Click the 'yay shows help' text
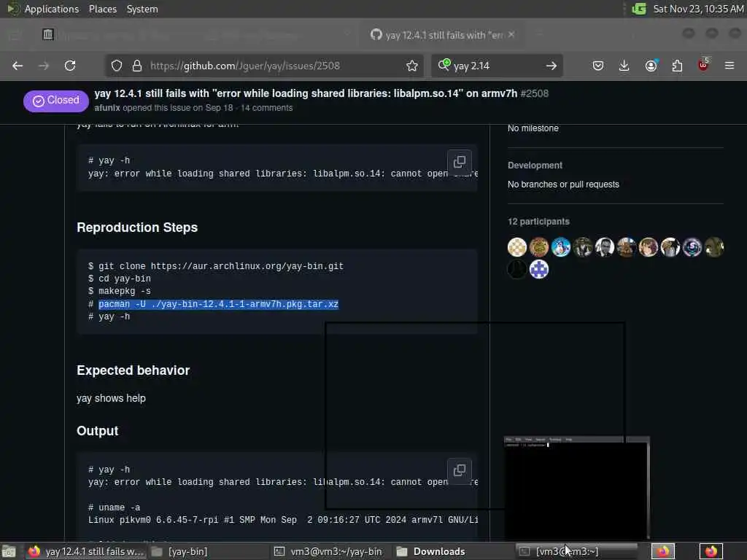Viewport: 747px width, 560px height. click(x=111, y=398)
